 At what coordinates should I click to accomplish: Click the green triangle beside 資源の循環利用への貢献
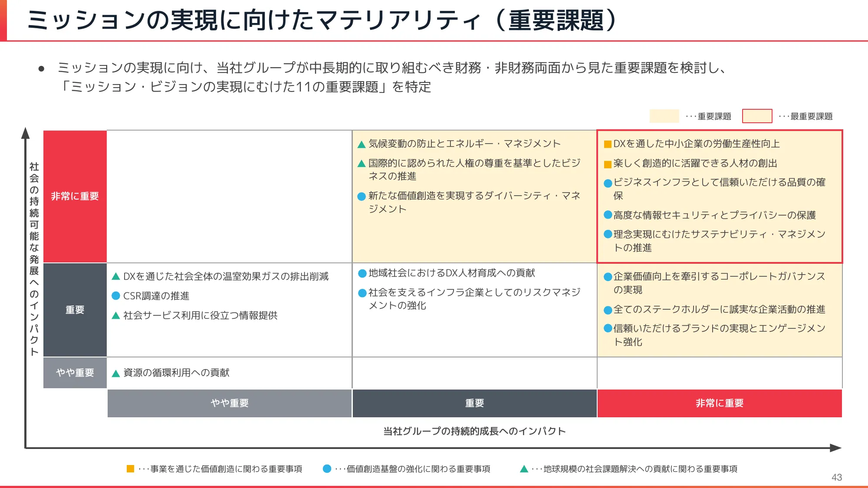point(115,373)
